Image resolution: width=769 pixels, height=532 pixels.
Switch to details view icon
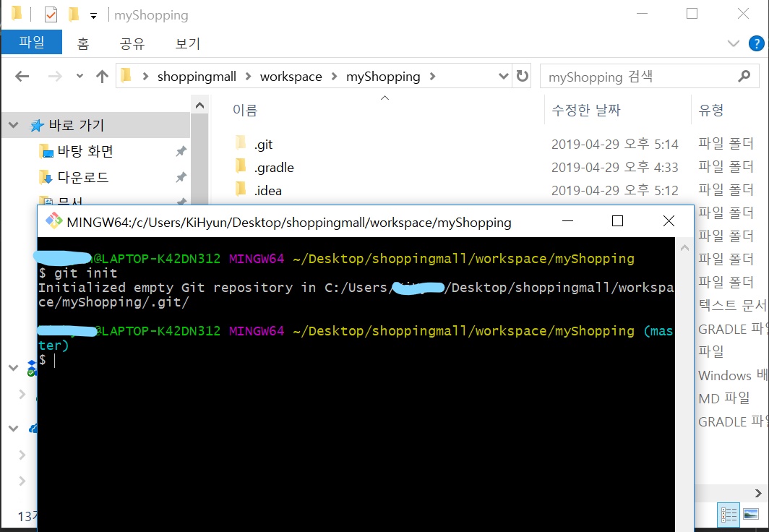pyautogui.click(x=729, y=515)
